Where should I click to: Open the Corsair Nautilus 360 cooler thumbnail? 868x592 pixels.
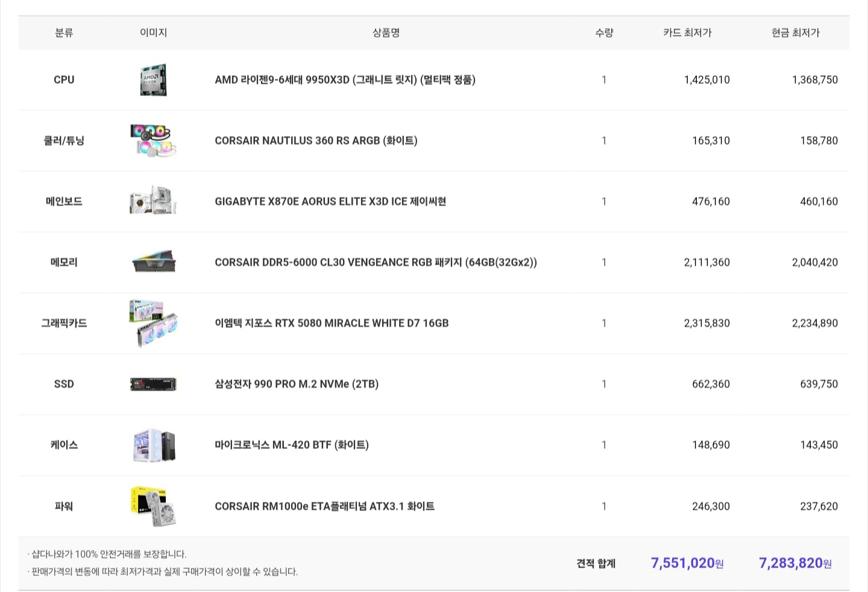[x=154, y=140]
